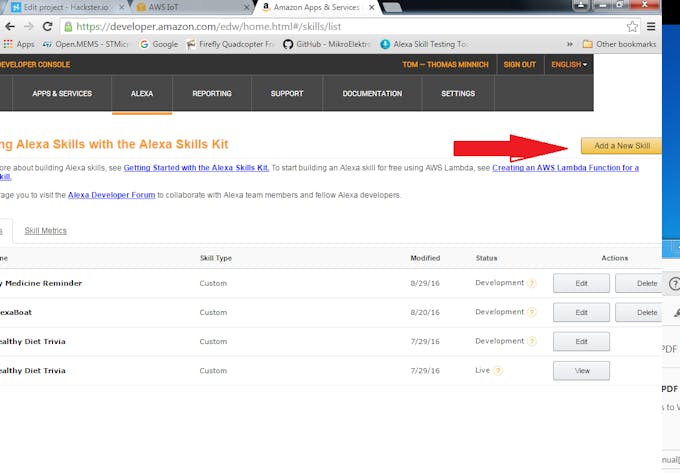Edit the exaBoat skill
The height and width of the screenshot is (473, 680).
[581, 312]
